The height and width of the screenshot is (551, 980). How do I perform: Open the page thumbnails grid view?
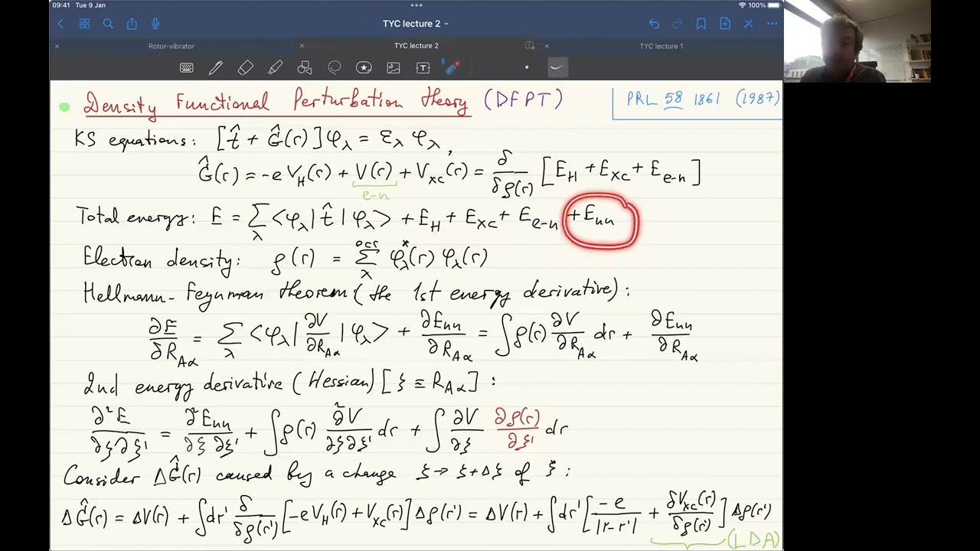click(x=84, y=24)
